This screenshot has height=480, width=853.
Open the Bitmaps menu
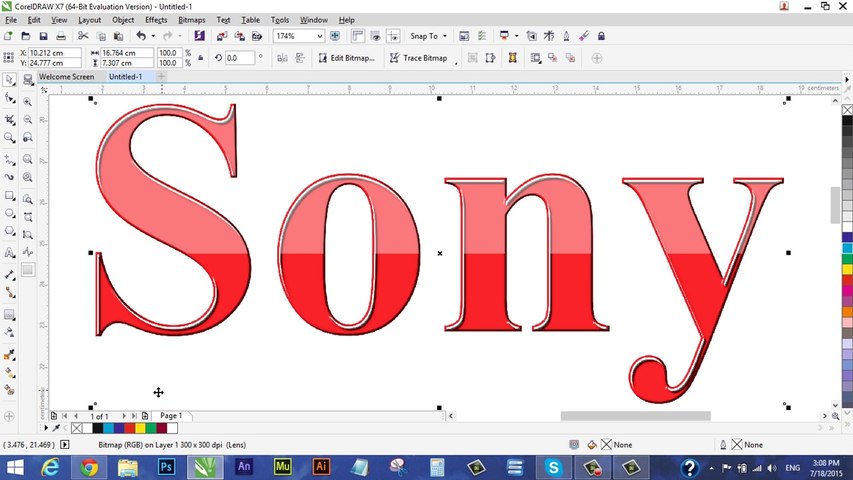click(191, 20)
